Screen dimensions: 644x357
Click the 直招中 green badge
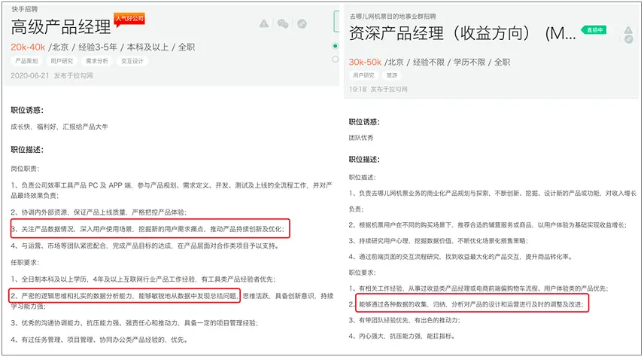(x=594, y=30)
